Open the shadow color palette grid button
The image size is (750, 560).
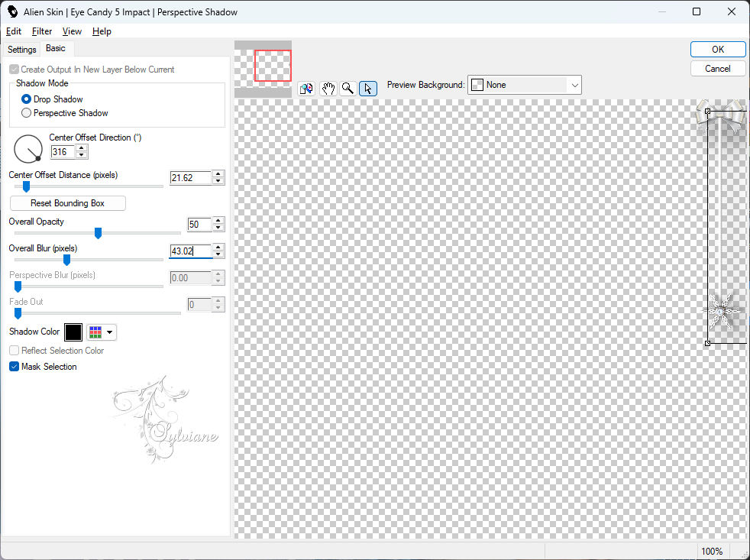tap(101, 332)
